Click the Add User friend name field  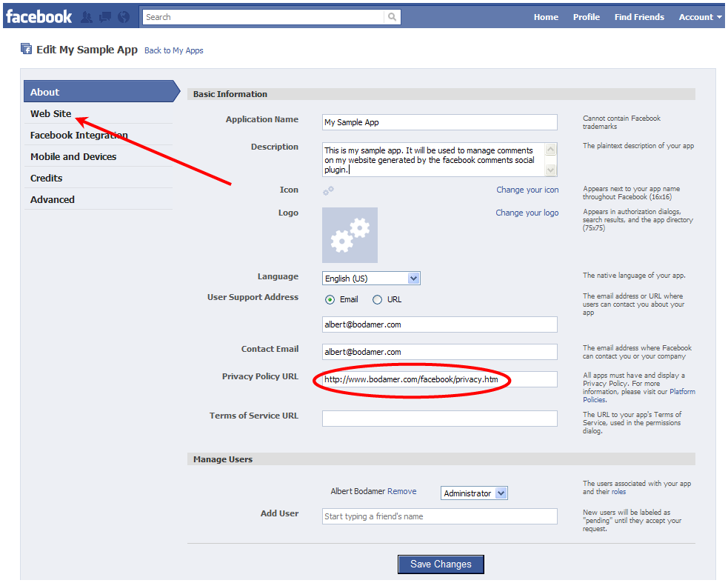click(440, 516)
